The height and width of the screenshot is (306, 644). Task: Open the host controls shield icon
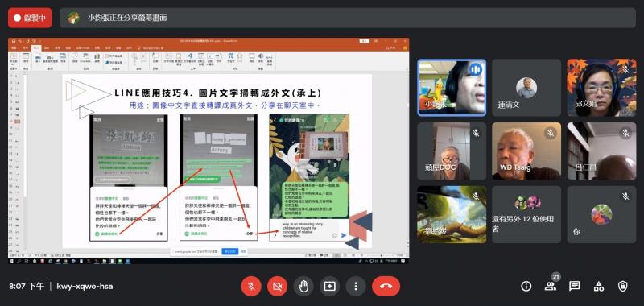(x=623, y=287)
